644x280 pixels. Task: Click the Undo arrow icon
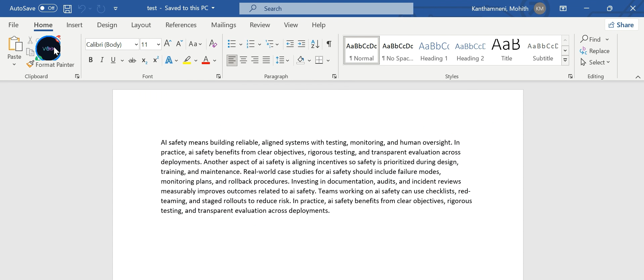click(x=82, y=8)
